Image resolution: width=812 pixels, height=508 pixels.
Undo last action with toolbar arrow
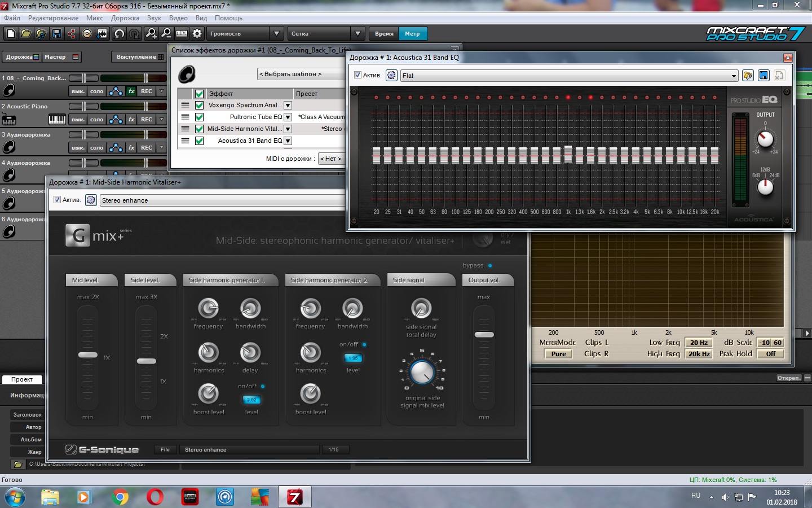coord(120,34)
